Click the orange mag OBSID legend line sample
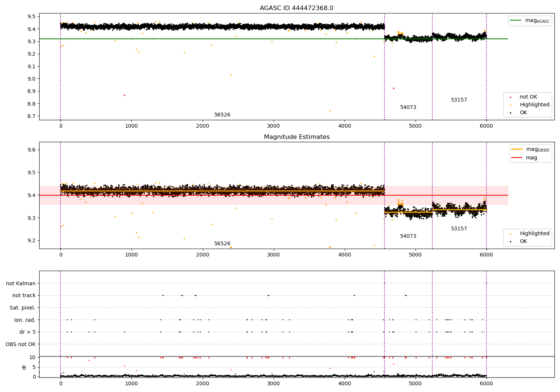 tap(517, 149)
